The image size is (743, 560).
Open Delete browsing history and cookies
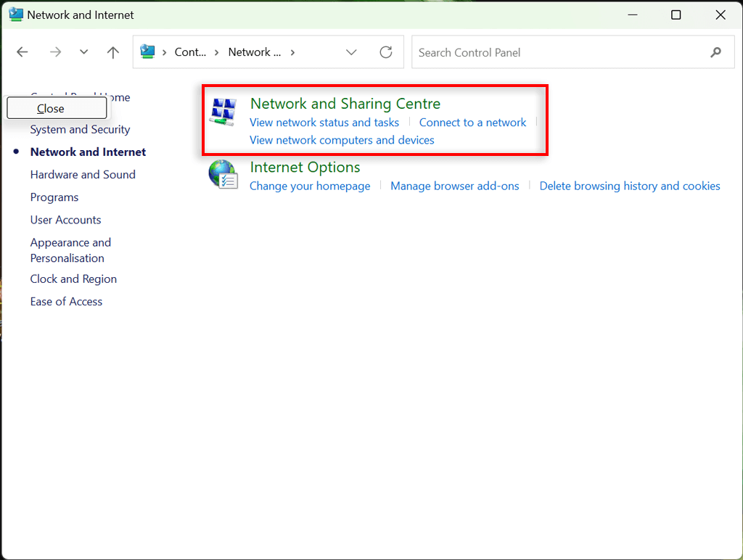(x=630, y=186)
